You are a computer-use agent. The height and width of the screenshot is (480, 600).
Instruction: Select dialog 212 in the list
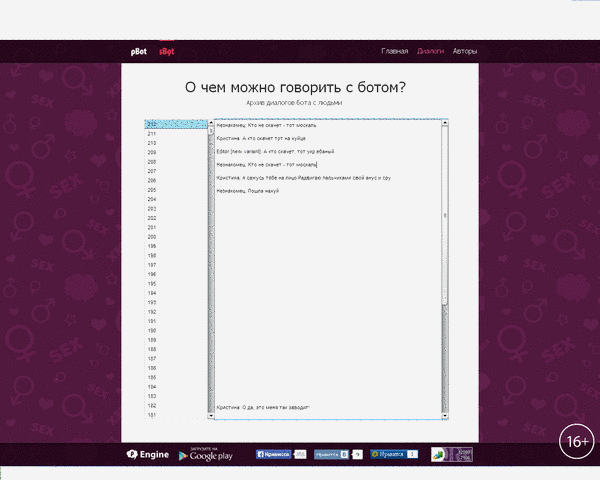click(176, 124)
